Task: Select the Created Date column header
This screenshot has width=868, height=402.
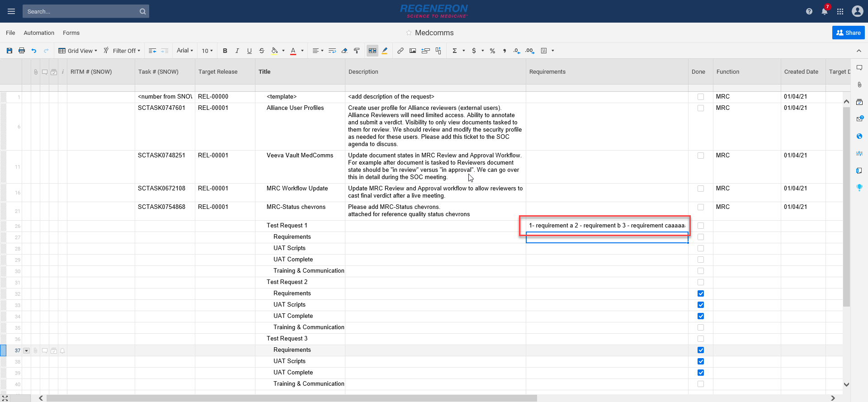Action: [x=803, y=71]
